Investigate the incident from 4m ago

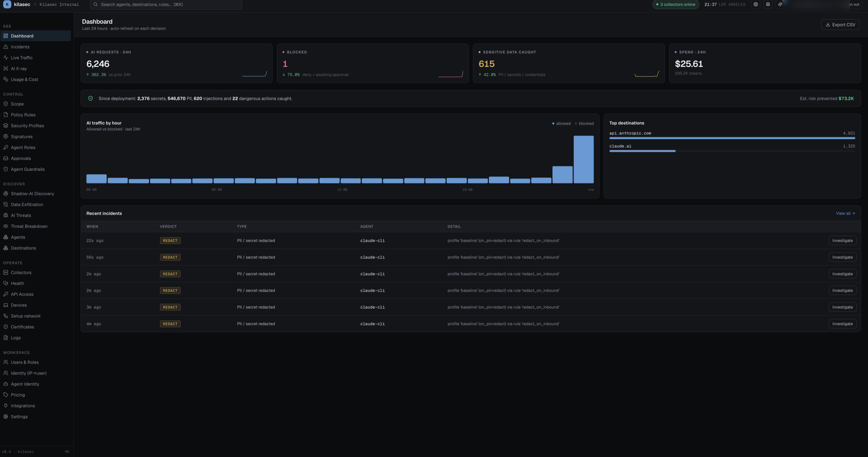coord(842,324)
